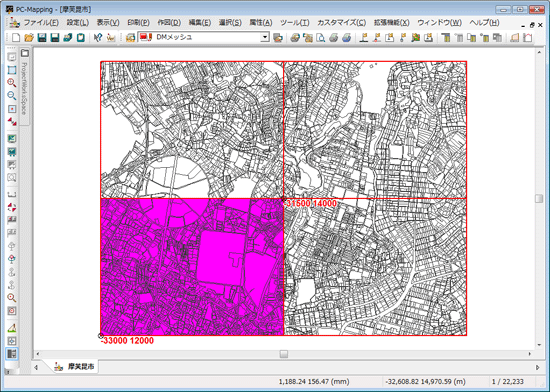Click the red double-arrow tool in left toolbar
The width and height of the screenshot is (550, 392).
(12, 122)
